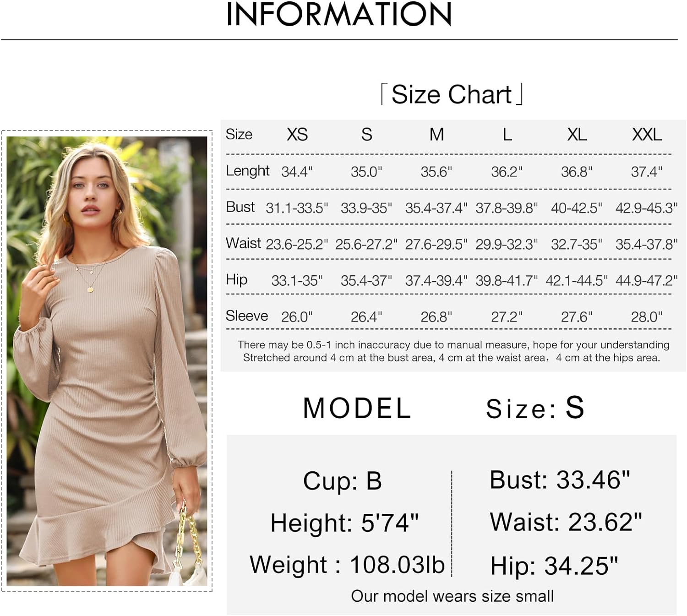Click the XXL waist range "35.4-37.8""
The height and width of the screenshot is (616, 687).
[x=647, y=244]
